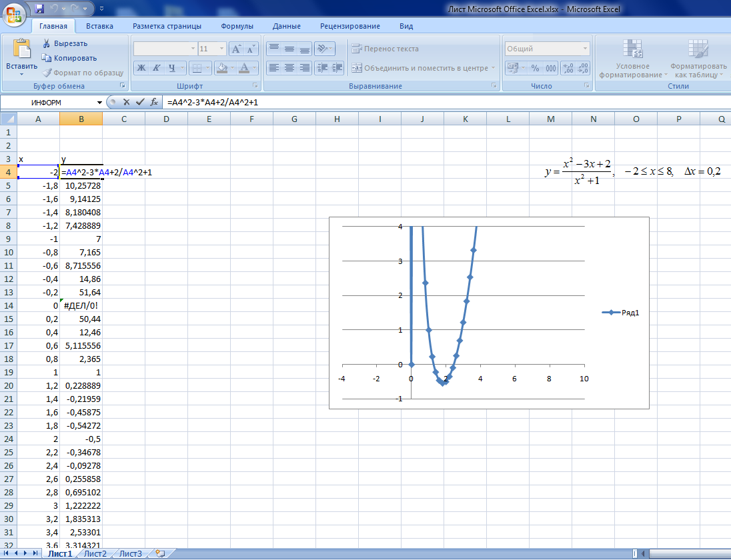Click the Office button logo
This screenshot has height=560, width=731.
(x=14, y=13)
